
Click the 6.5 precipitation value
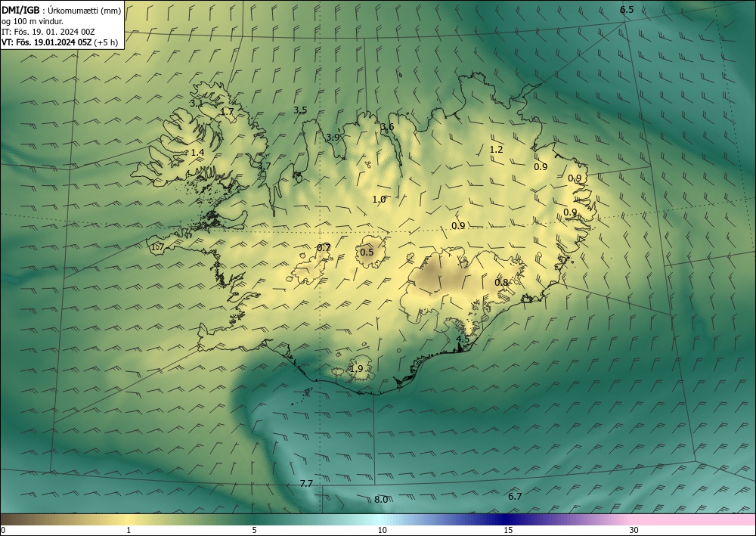(627, 10)
